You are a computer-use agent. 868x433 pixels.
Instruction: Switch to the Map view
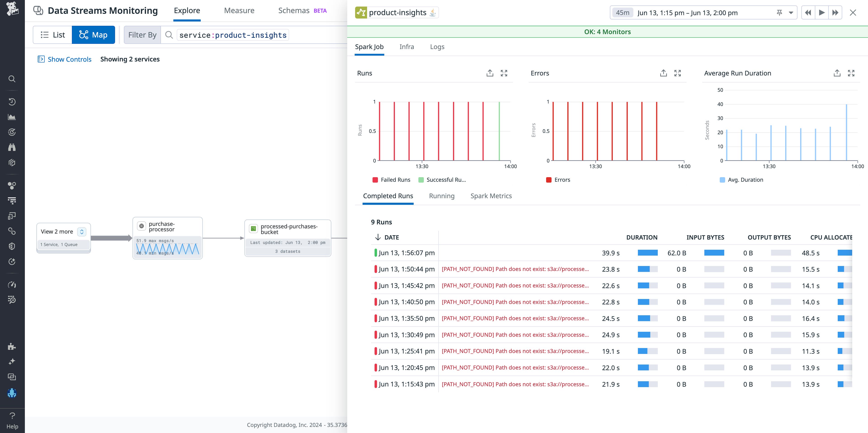pos(93,34)
